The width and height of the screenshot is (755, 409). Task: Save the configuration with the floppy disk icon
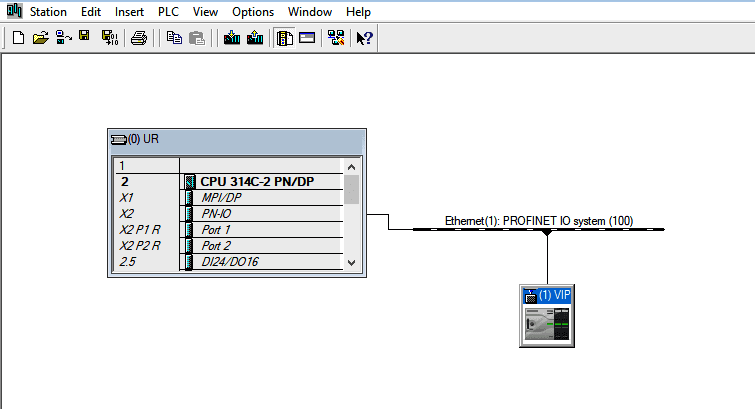tap(84, 37)
